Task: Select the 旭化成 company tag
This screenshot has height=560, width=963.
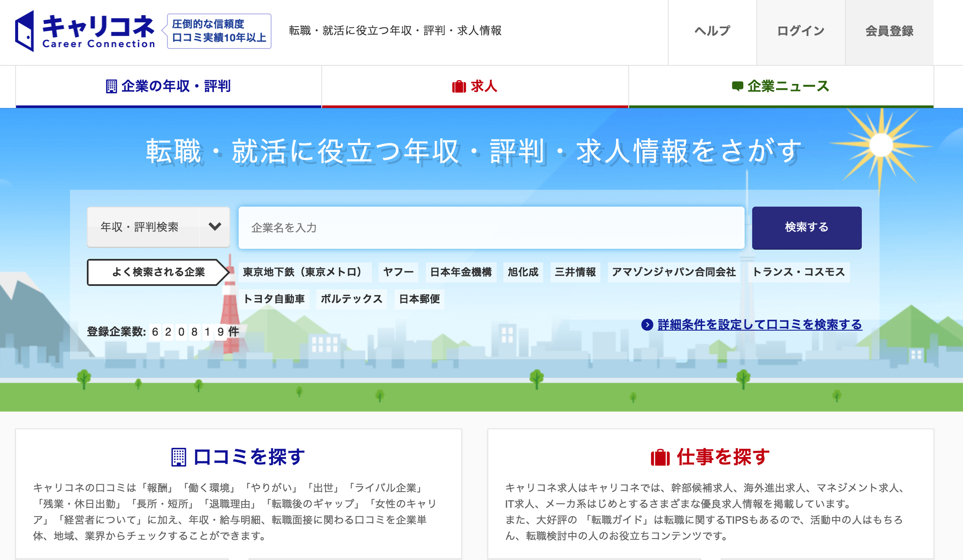Action: 523,272
